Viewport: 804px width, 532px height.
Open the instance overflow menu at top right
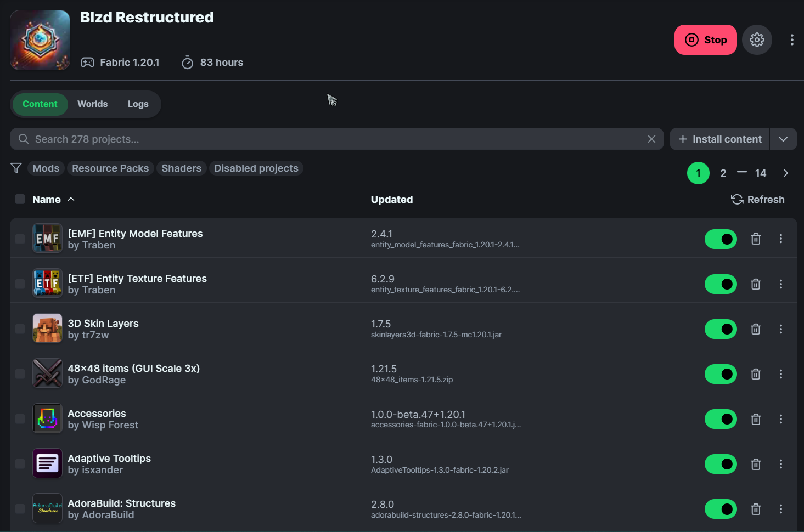coord(791,40)
